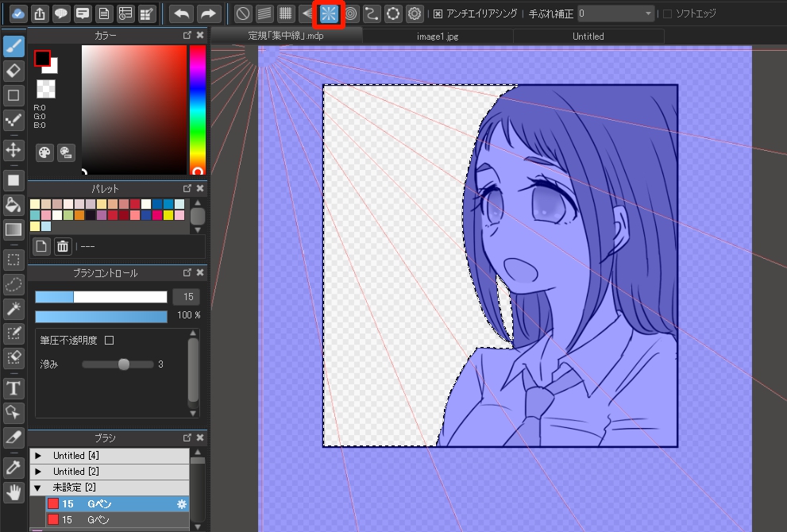Enable the 筆圧不透明度 checkbox
Viewport: 787px width, 532px height.
(x=110, y=340)
